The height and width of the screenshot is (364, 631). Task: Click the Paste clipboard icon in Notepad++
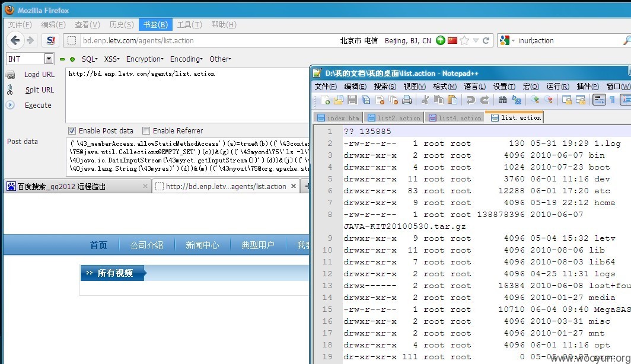pos(452,100)
